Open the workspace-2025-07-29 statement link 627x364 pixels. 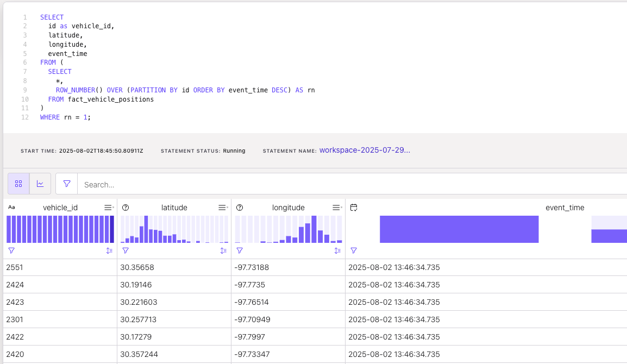pyautogui.click(x=365, y=150)
